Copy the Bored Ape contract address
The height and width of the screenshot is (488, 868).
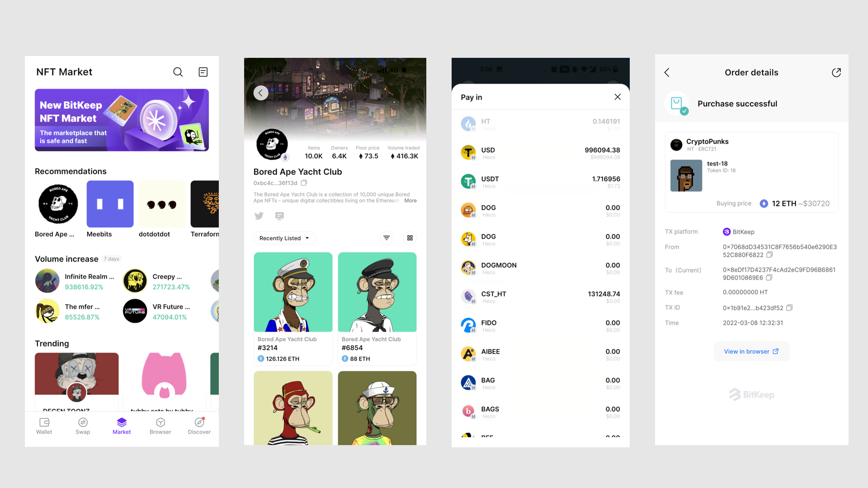[304, 183]
